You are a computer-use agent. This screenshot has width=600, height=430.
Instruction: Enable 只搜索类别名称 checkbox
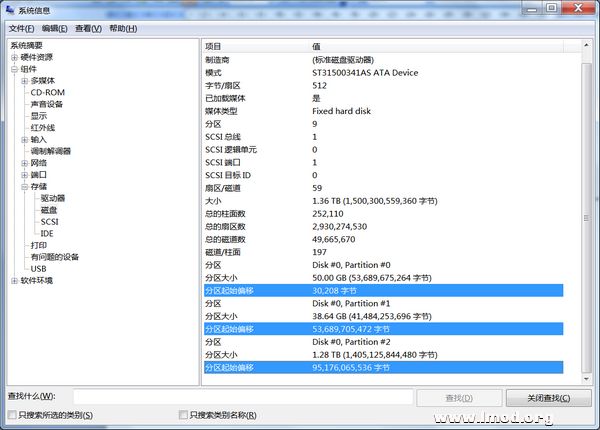[x=183, y=415]
